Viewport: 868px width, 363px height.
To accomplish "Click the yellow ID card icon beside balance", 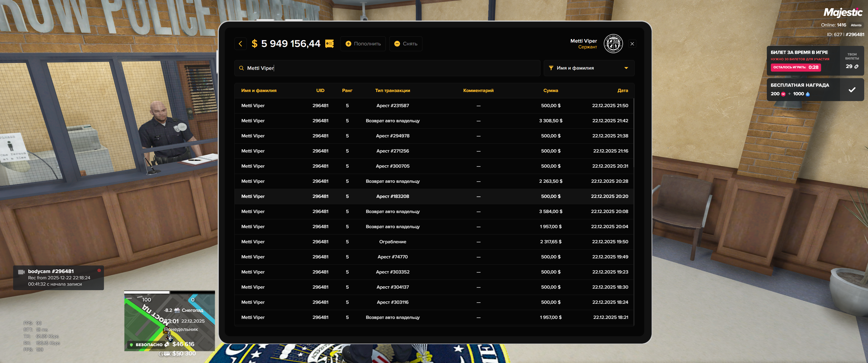I will [329, 44].
